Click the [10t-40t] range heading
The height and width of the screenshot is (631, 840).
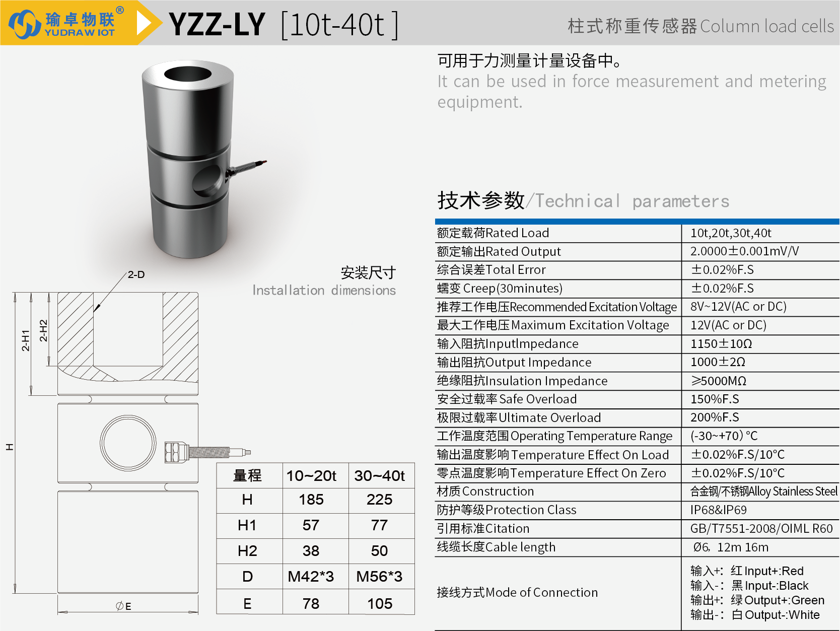339,25
